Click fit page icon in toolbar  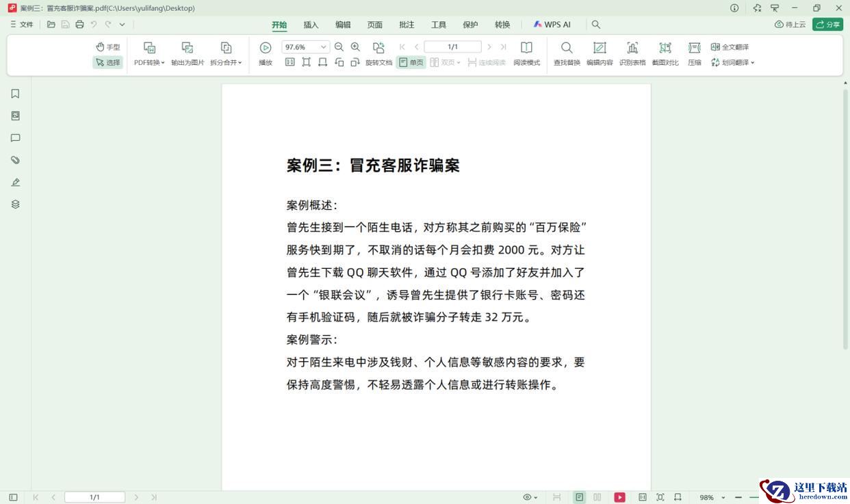pos(306,62)
